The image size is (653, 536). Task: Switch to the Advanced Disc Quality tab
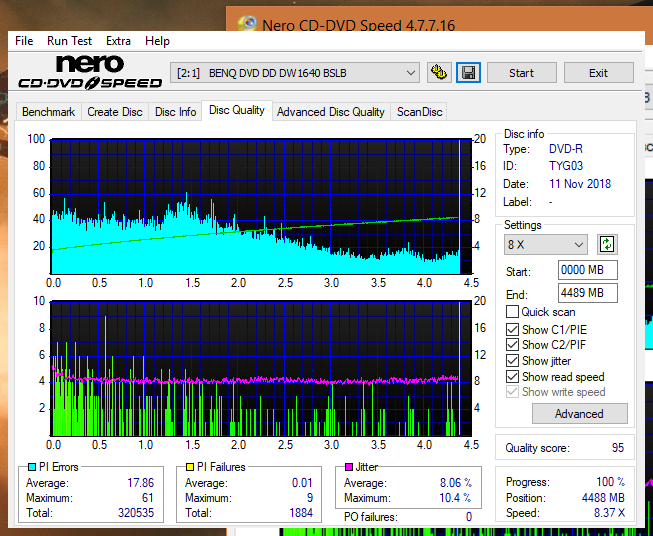tap(331, 112)
